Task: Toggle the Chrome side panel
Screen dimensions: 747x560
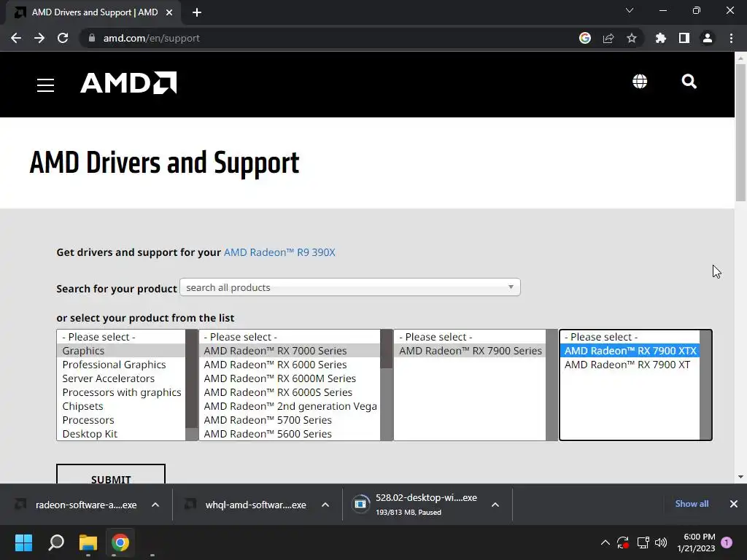Action: pos(684,38)
